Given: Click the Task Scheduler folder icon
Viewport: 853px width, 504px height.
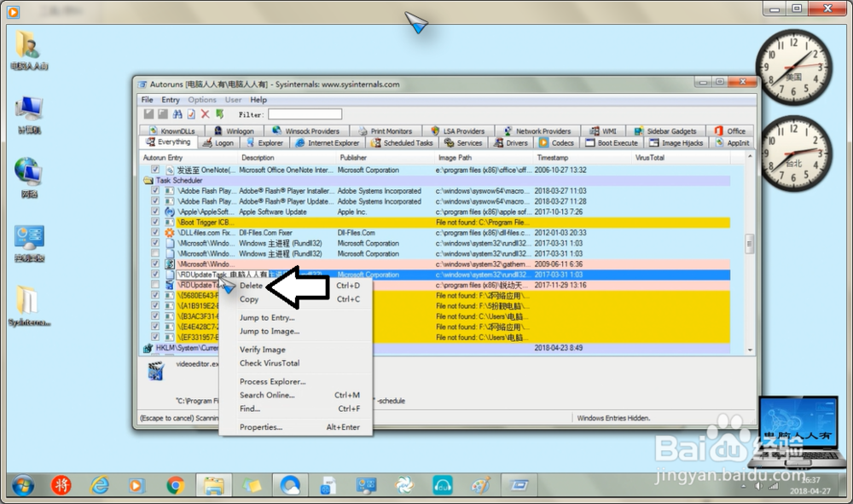Looking at the screenshot, I should (148, 181).
